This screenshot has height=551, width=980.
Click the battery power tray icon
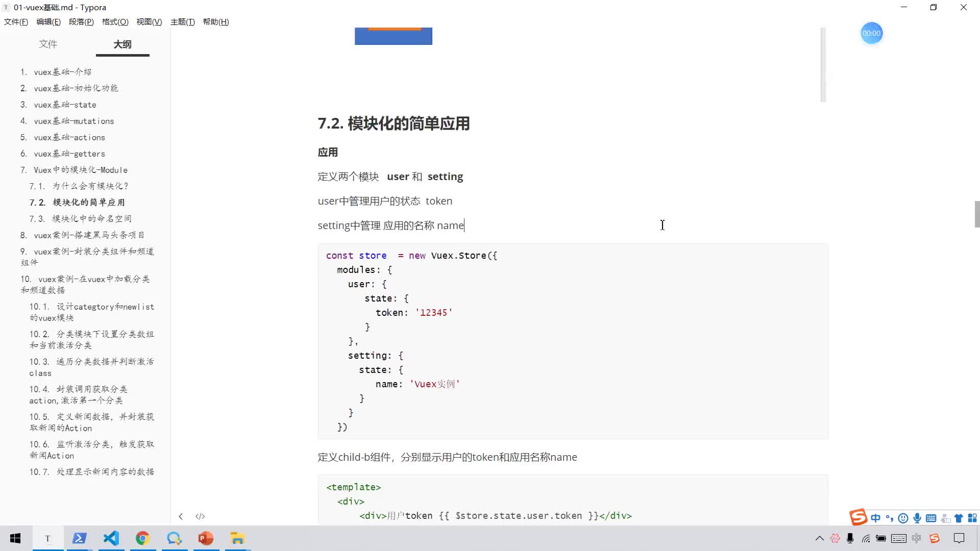pyautogui.click(x=881, y=538)
